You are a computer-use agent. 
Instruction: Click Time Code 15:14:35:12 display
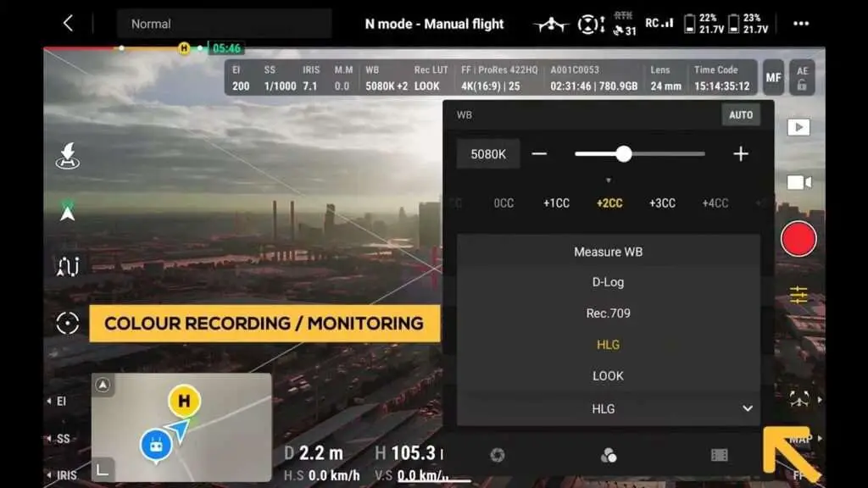coord(722,78)
